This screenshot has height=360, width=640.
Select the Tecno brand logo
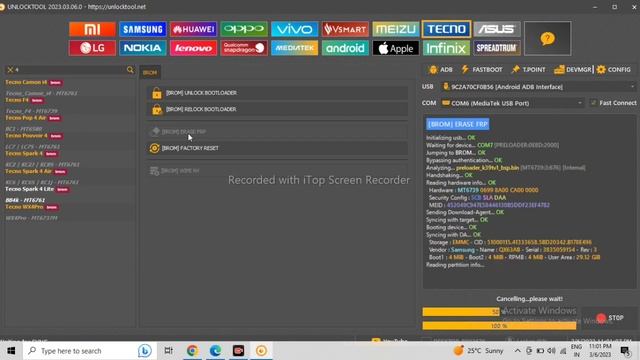pyautogui.click(x=446, y=29)
